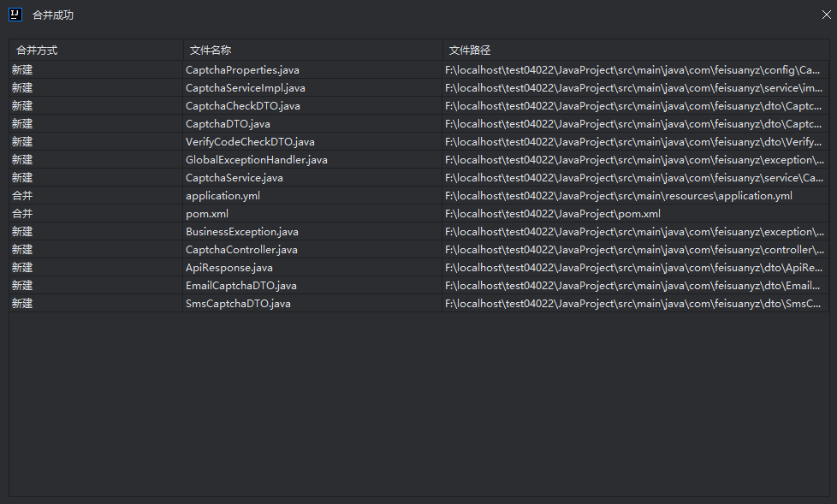Select the CaptchaDTO.java entry
Viewport: 837px width, 504px height.
228,124
